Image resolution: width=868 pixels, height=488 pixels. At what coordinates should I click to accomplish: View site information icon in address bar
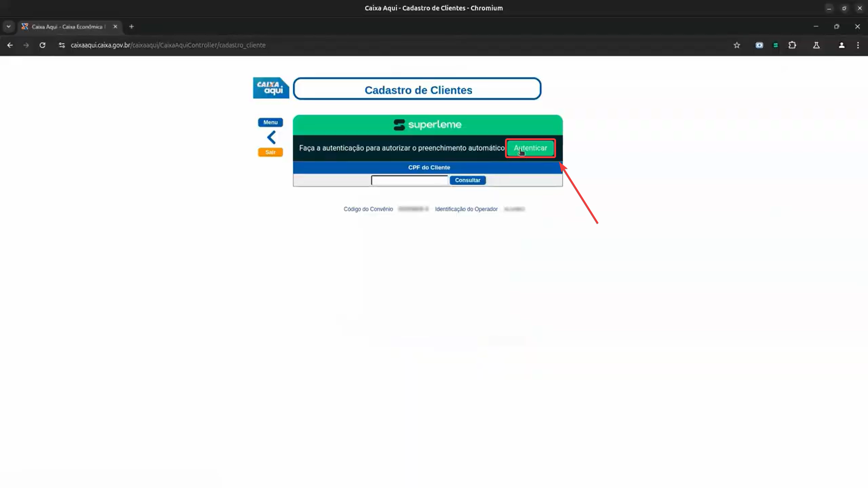tap(62, 45)
